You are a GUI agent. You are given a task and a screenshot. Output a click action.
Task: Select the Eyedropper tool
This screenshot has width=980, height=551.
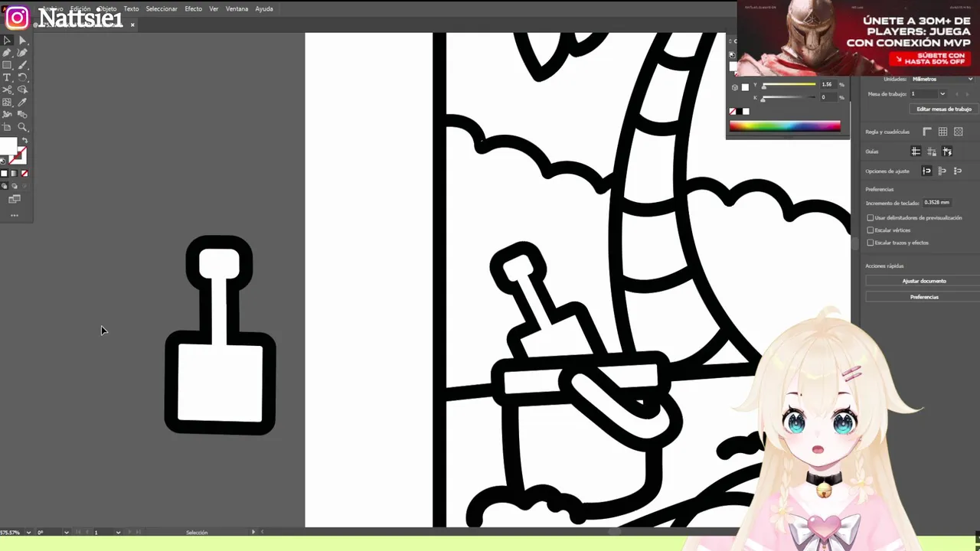tap(22, 102)
